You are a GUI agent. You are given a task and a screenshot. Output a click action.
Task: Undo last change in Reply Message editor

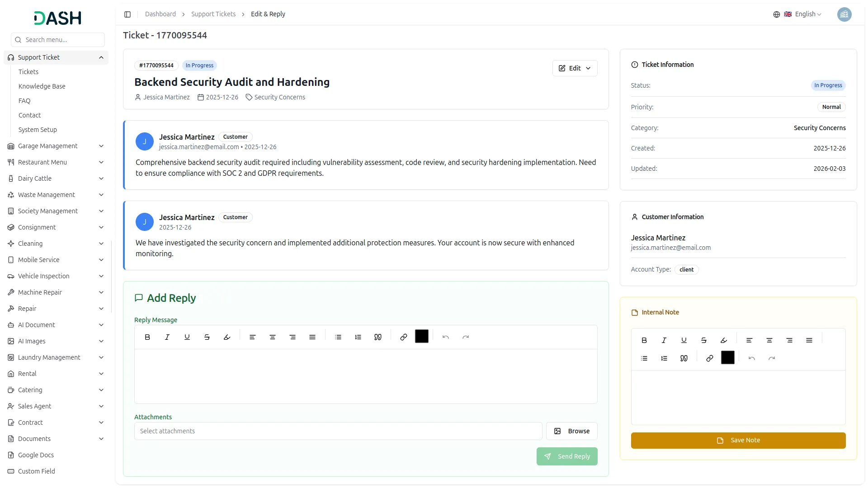coord(446,337)
